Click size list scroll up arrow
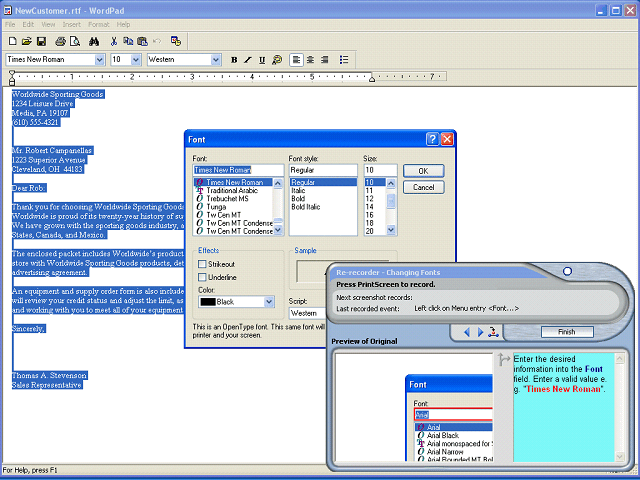The width and height of the screenshot is (640, 480). click(x=391, y=183)
